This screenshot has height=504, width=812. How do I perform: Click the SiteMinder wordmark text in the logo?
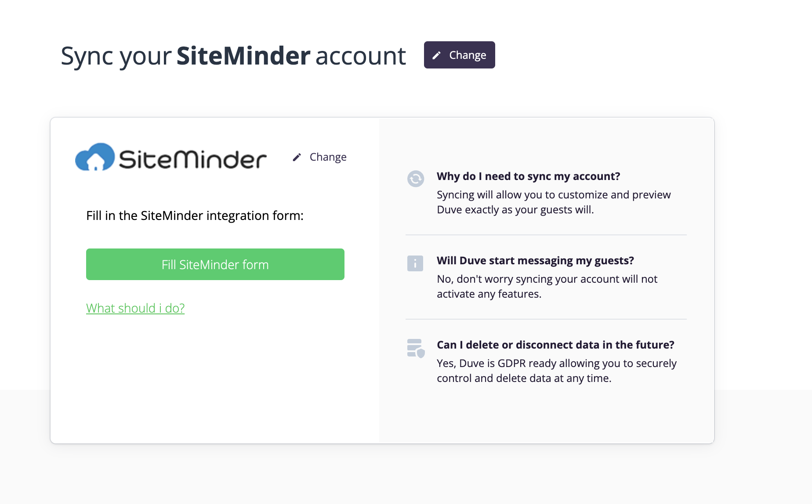tap(192, 159)
